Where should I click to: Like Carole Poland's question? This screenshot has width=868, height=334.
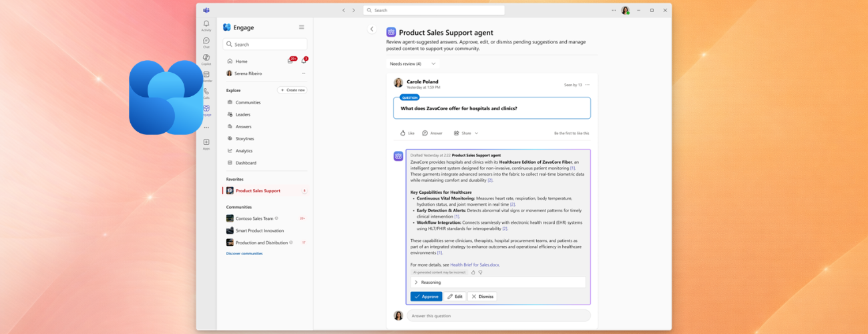pyautogui.click(x=407, y=133)
